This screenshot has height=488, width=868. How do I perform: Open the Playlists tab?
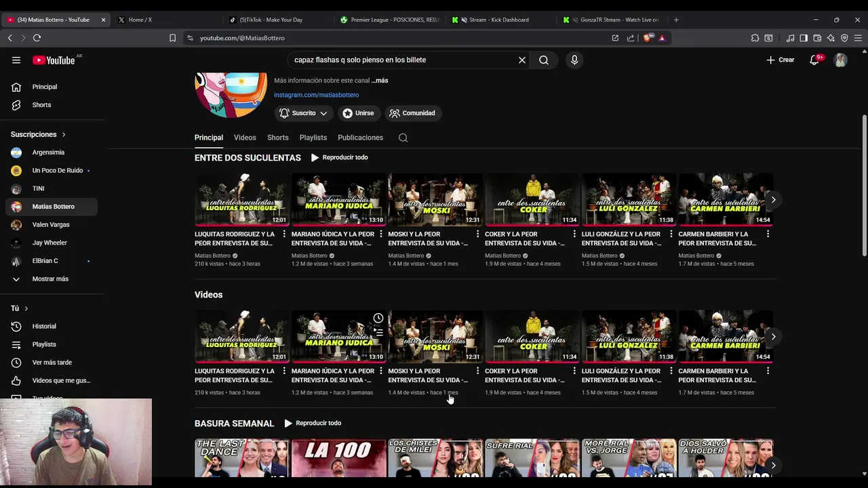[x=313, y=138]
